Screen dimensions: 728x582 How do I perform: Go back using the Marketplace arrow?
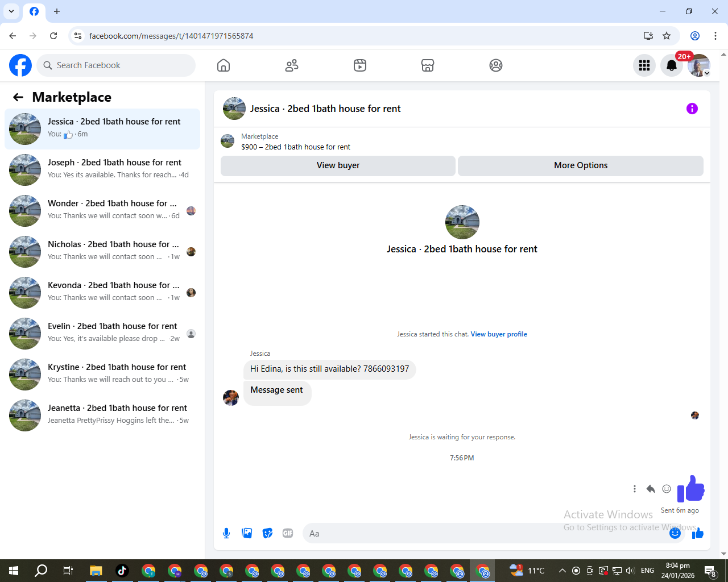point(18,97)
